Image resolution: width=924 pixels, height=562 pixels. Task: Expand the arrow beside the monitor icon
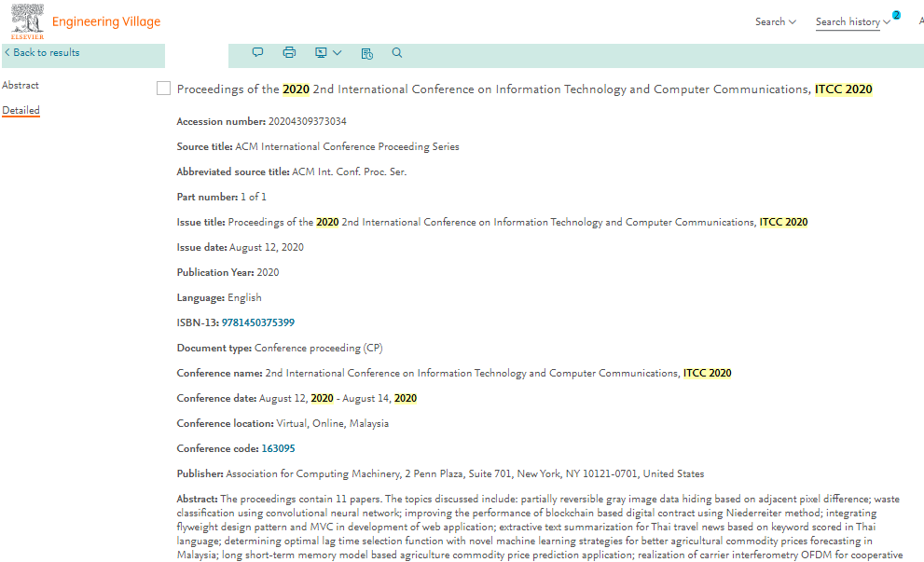(x=338, y=53)
